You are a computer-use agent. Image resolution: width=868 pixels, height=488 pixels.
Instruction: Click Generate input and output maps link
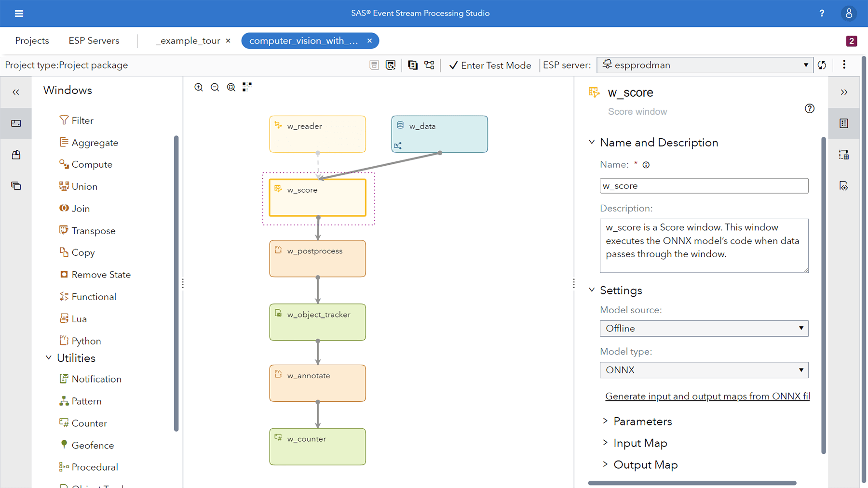tap(707, 396)
